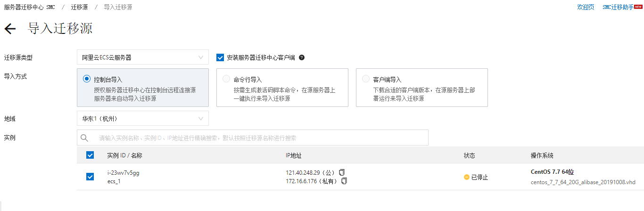The width and height of the screenshot is (644, 211).
Task: Click the help icon beside install client
Action: (302, 57)
